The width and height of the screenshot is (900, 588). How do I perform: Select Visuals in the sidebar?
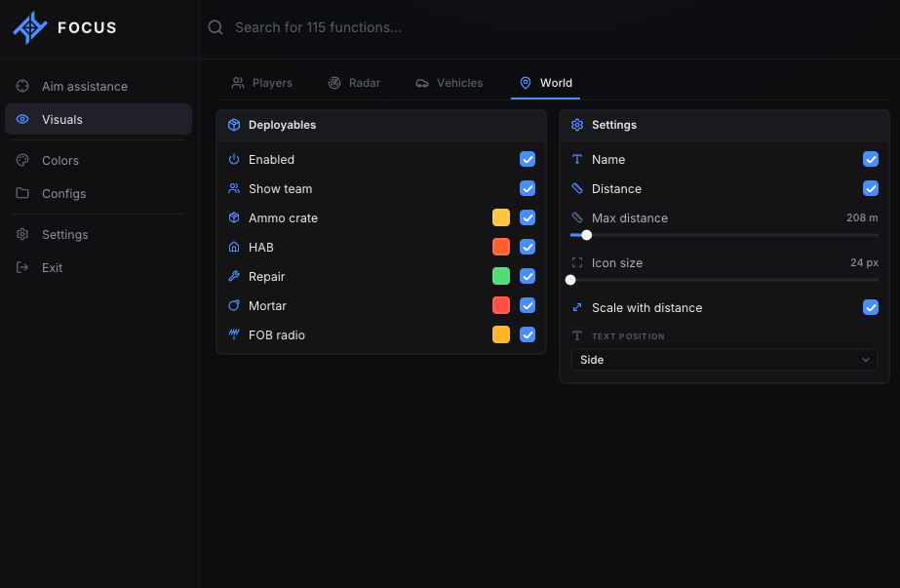point(98,119)
